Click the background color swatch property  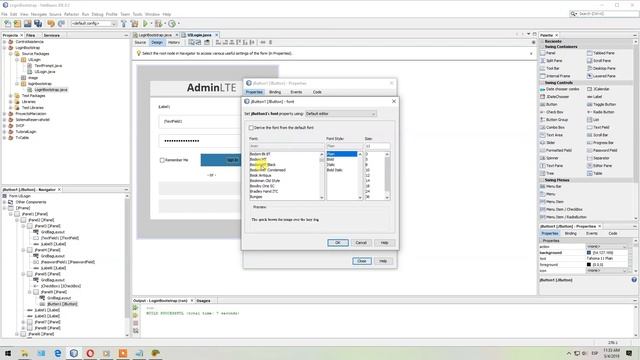pyautogui.click(x=589, y=253)
